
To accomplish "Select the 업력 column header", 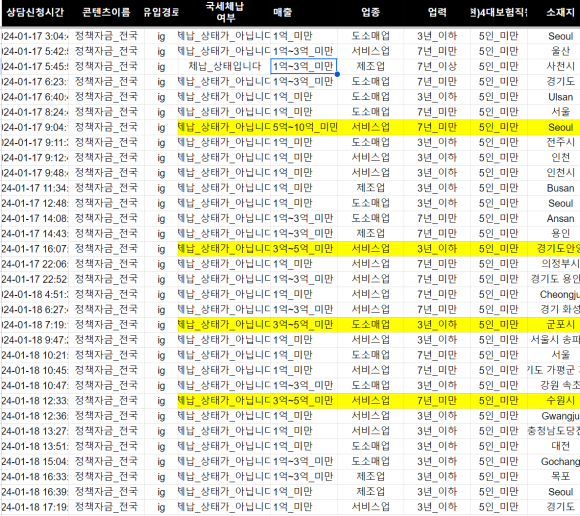I will pyautogui.click(x=437, y=13).
